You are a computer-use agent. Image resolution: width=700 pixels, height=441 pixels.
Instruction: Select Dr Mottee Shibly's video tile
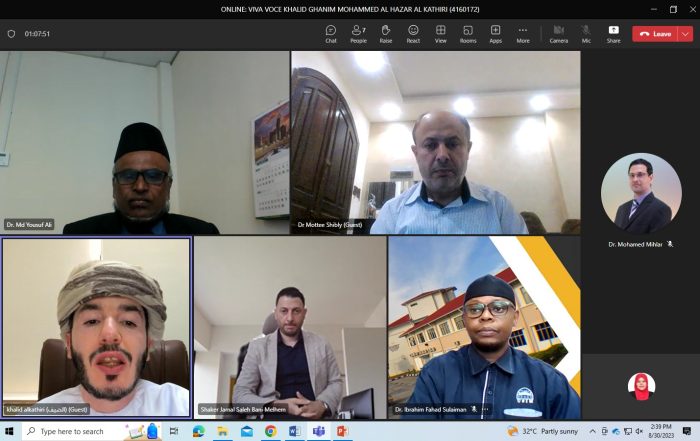pos(435,142)
